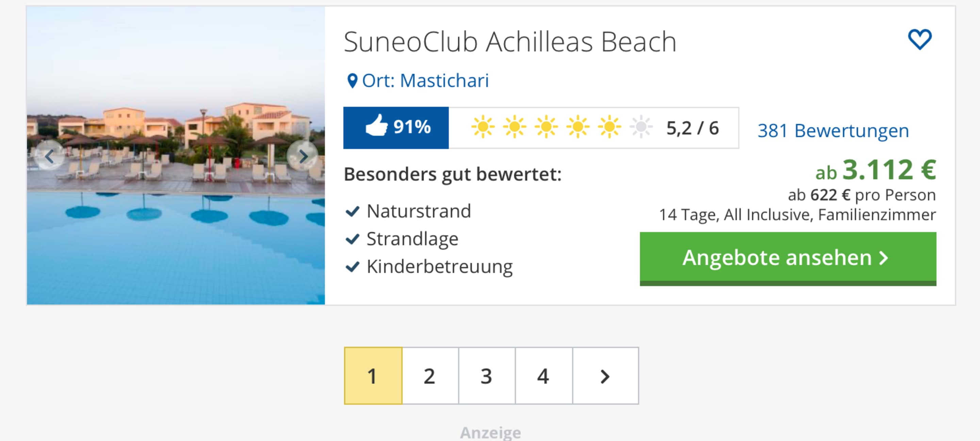Click the ab 3.112 € total price
Viewport: 980px width, 441px height.
point(876,170)
